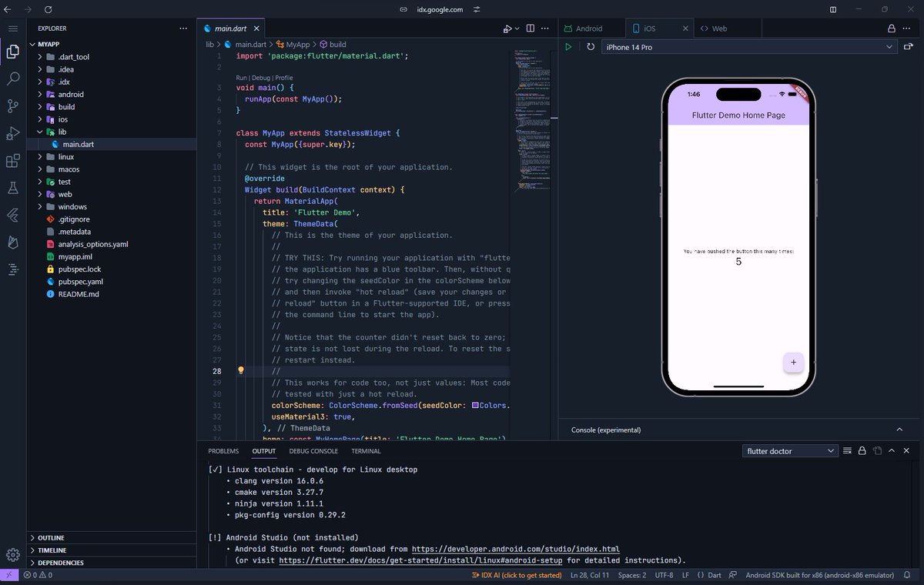Screen dimensions: 924x585
Task: Click the Colors seed color swatch
Action: (475, 405)
